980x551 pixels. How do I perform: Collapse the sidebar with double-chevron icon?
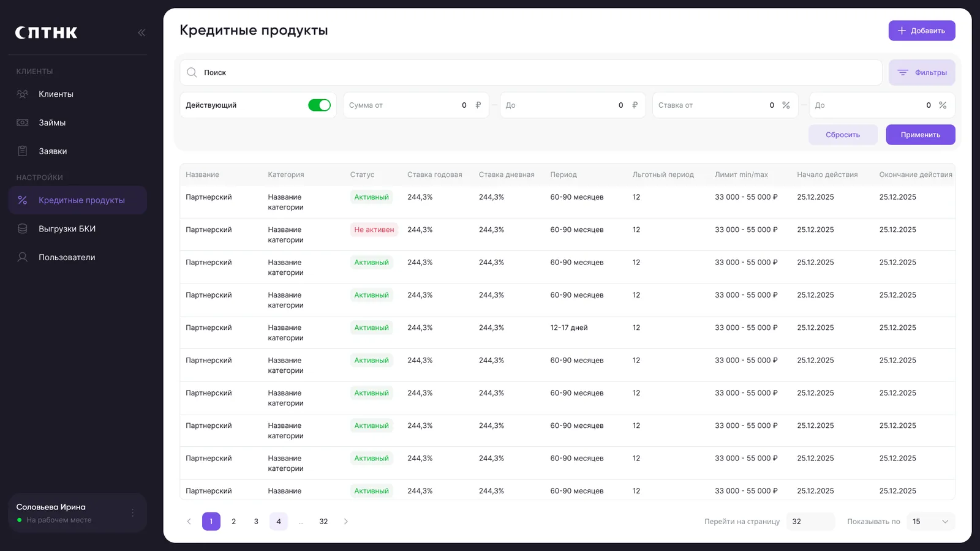coord(141,32)
